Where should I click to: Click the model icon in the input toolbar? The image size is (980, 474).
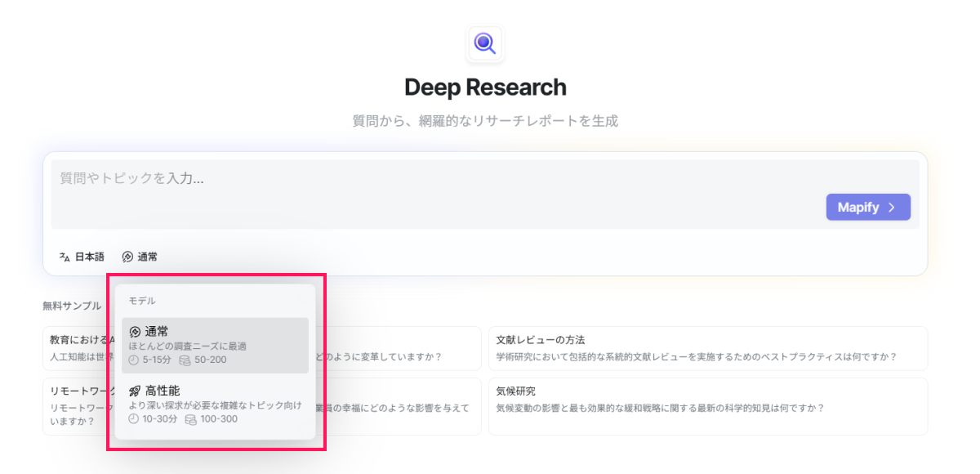pos(127,257)
